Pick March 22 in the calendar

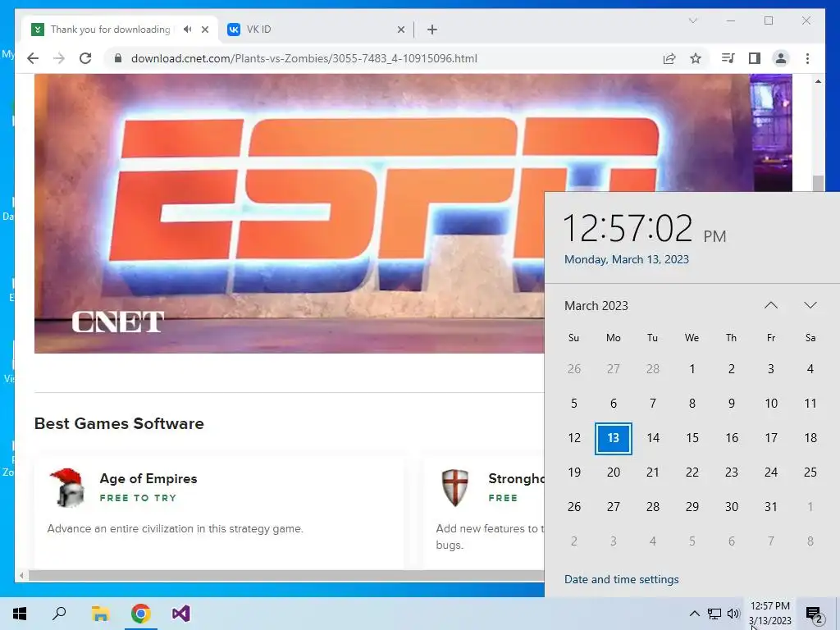692,472
